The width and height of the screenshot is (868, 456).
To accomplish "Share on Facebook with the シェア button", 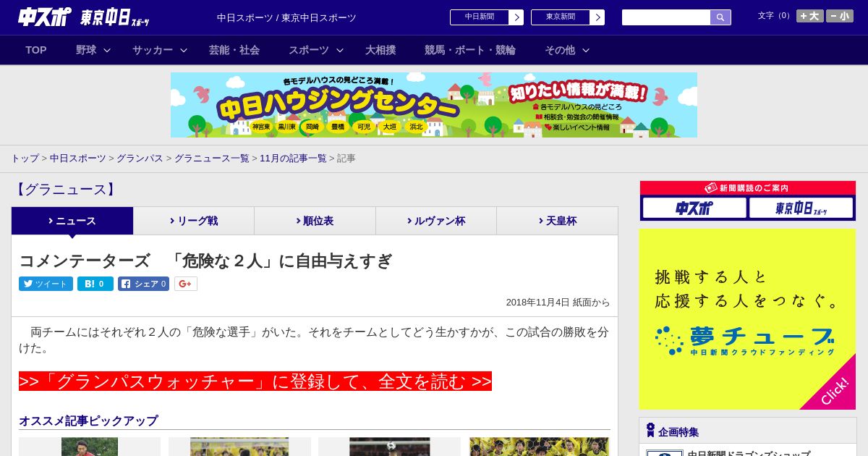I will [143, 284].
